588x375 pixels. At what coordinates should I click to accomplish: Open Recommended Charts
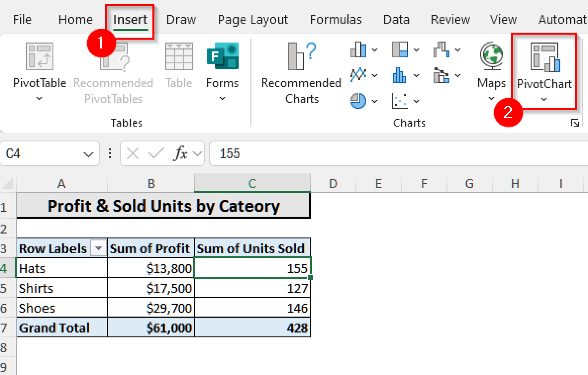click(x=301, y=72)
